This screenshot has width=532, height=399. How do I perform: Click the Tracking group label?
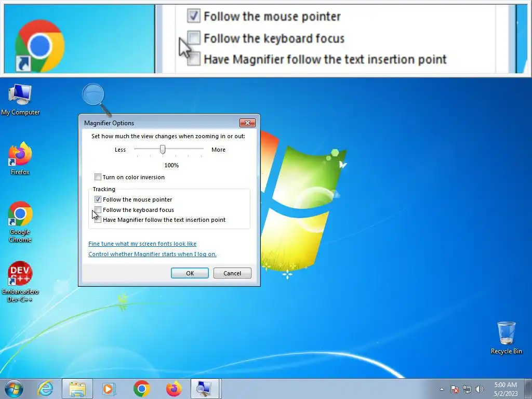104,189
